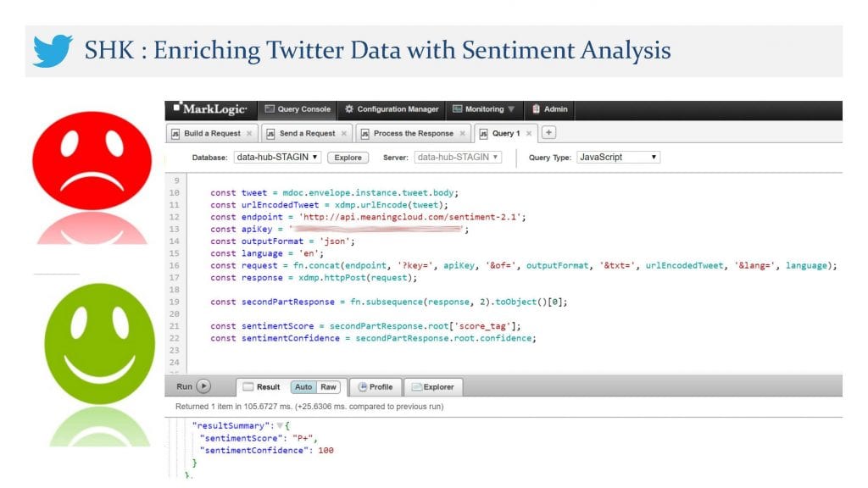
Task: Click the Admin clipboard icon
Action: (x=536, y=109)
